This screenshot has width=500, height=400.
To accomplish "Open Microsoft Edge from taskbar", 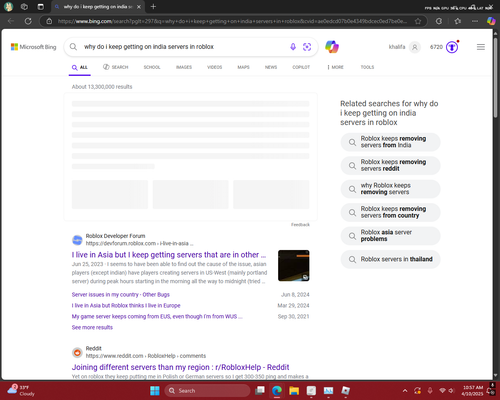I will (277, 390).
